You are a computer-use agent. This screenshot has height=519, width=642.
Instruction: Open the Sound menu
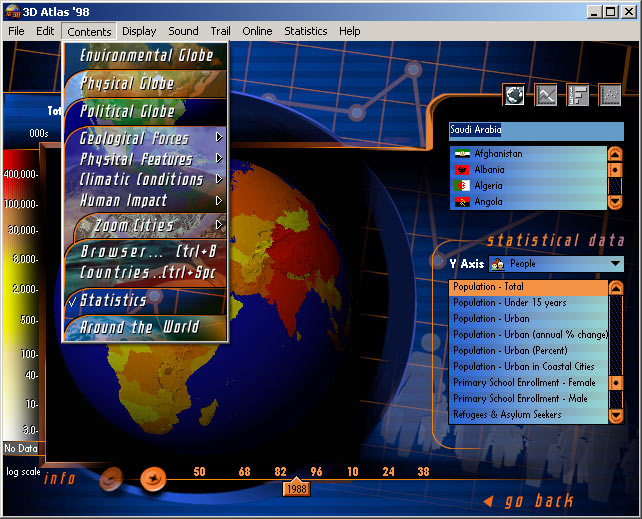click(x=183, y=31)
